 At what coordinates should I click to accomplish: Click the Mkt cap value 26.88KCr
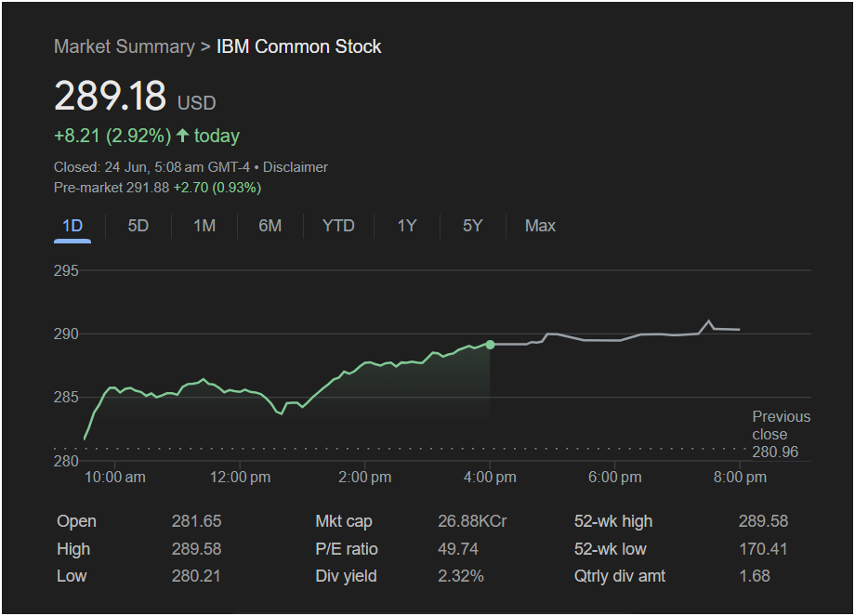pos(472,521)
